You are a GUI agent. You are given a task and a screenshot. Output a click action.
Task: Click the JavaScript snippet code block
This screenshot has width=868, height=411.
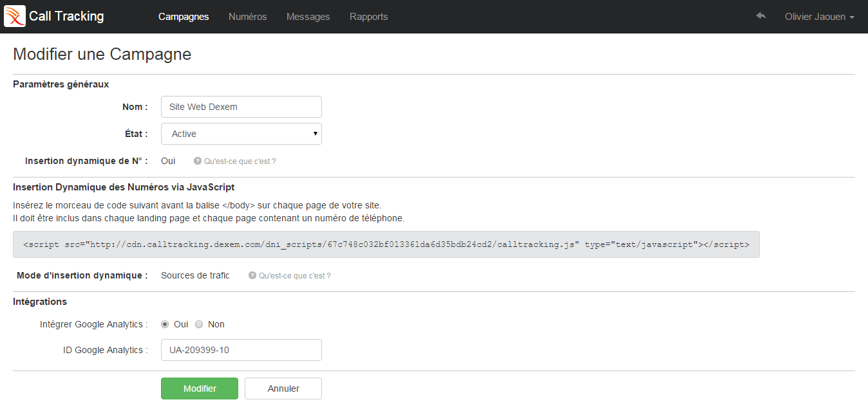tap(386, 244)
